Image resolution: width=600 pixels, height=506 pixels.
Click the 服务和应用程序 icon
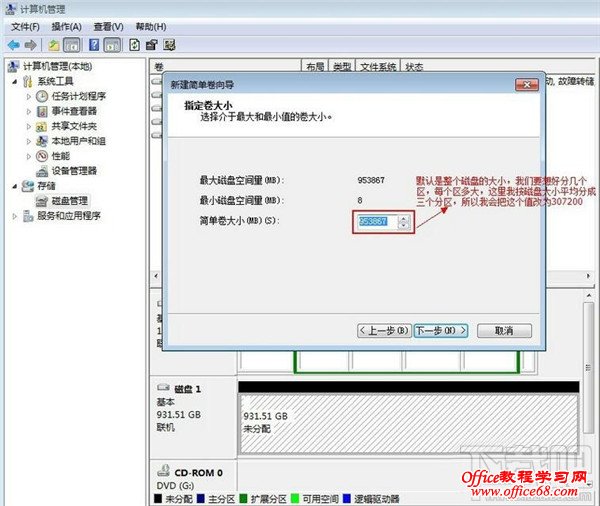(28, 216)
